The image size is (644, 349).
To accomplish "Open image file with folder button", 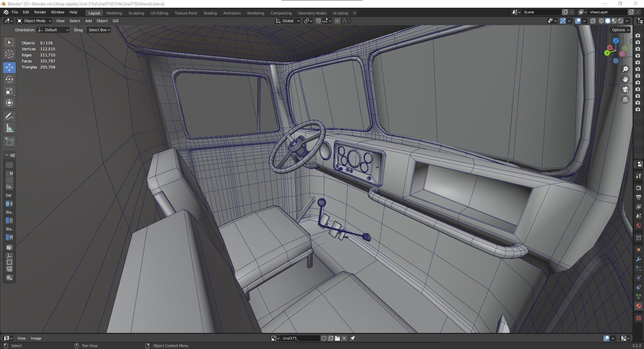I will pos(337,338).
